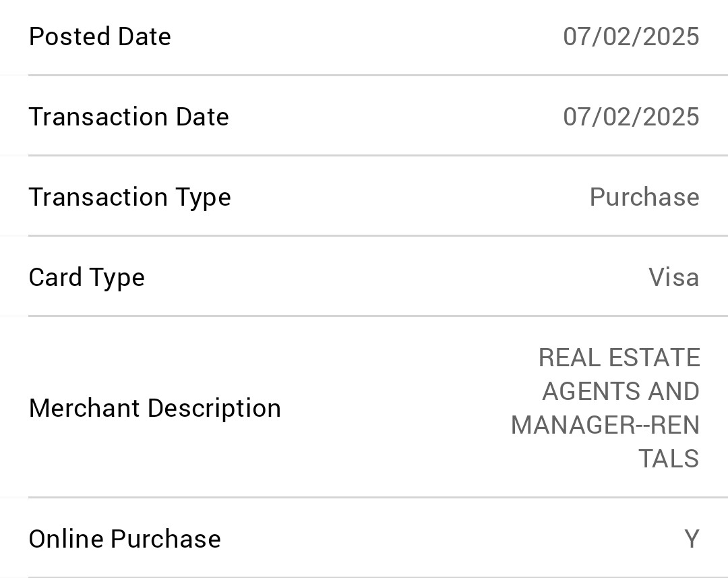Click the TALS text line
This screenshot has width=728, height=578.
pyautogui.click(x=669, y=459)
